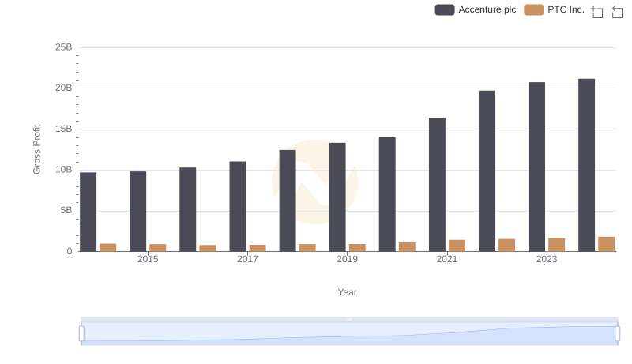
Task: Click the 0 y-axis label
Action: (70, 251)
